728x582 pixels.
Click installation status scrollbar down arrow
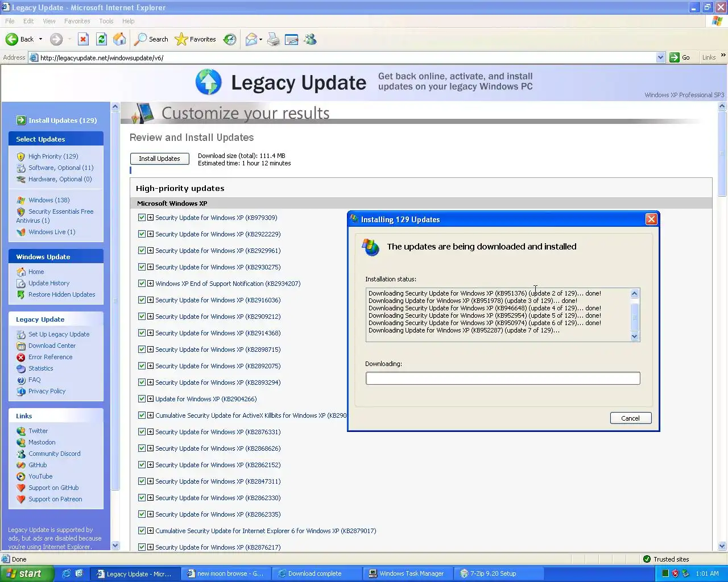click(635, 336)
